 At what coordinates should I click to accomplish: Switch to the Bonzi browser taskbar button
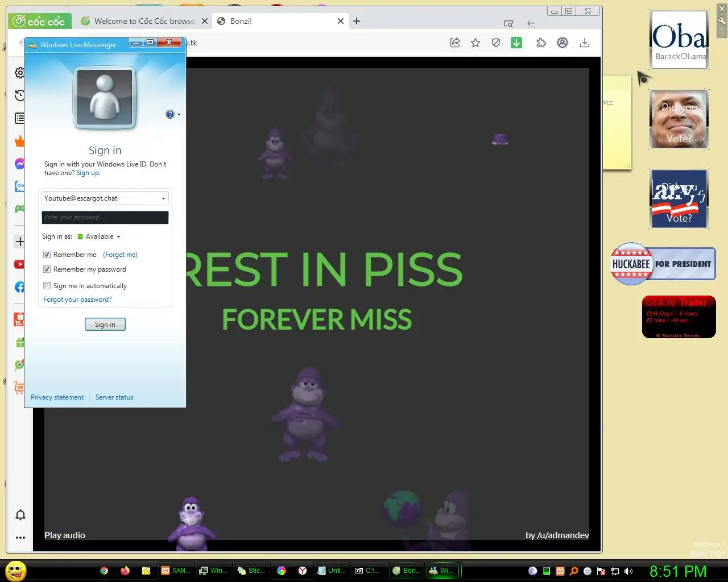coord(407,571)
